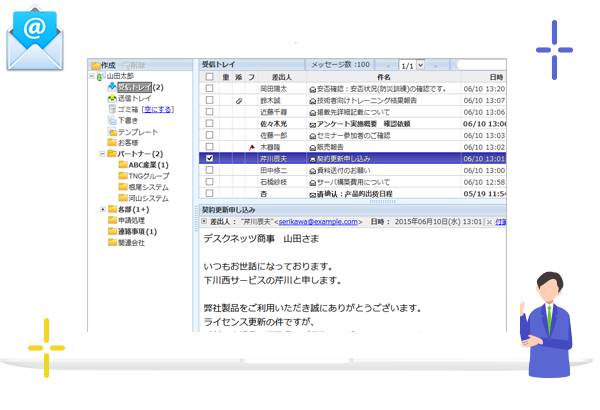Screen dimensions: 600x410
Task: Open the ABC産業 subfolder
Action: coord(148,165)
